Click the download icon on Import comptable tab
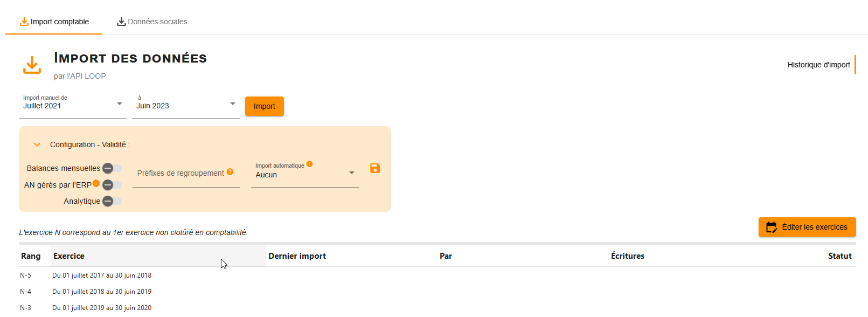Viewport: 868px width, 317px height. [24, 22]
